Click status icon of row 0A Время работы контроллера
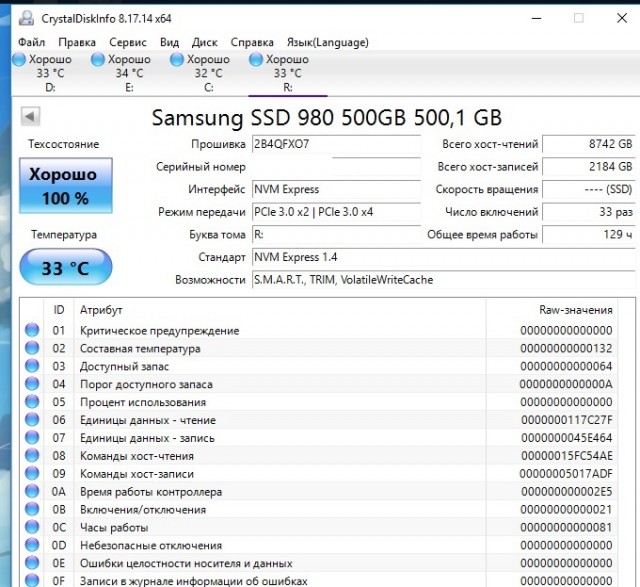 (32, 491)
